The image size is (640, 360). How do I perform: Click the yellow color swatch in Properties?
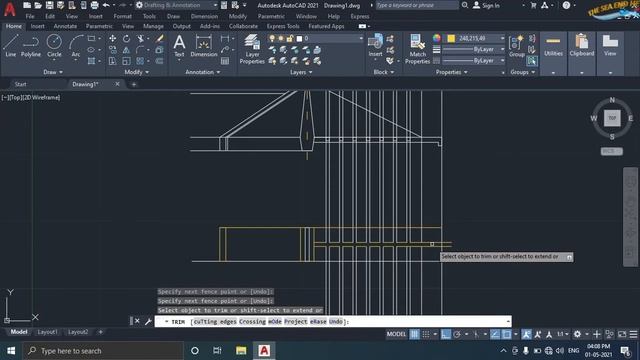pos(451,38)
